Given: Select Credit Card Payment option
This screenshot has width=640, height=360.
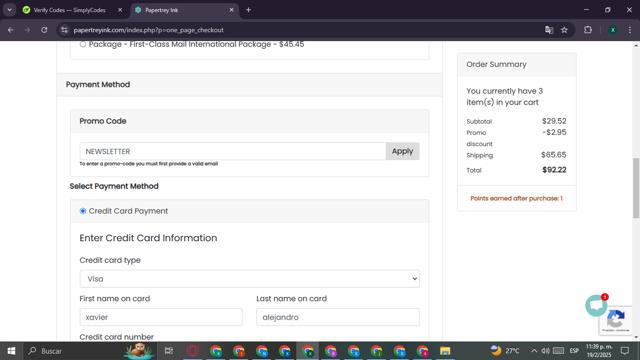Looking at the screenshot, I should click(x=83, y=211).
